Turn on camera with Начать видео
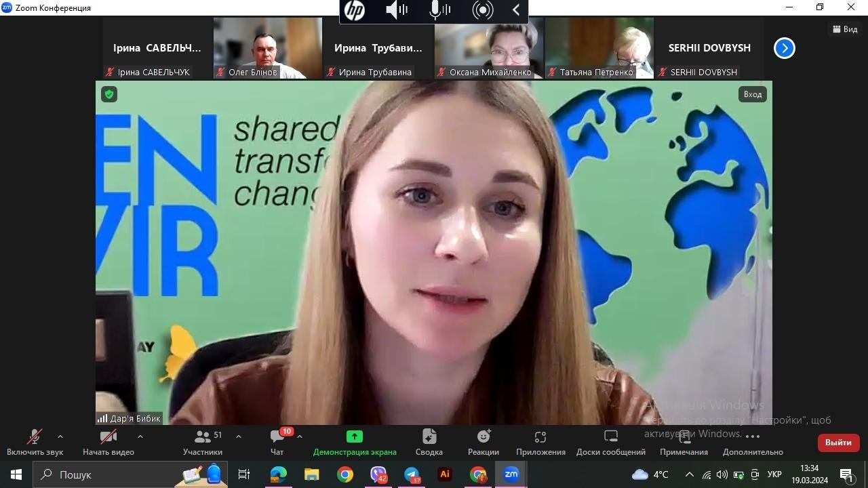 [108, 443]
